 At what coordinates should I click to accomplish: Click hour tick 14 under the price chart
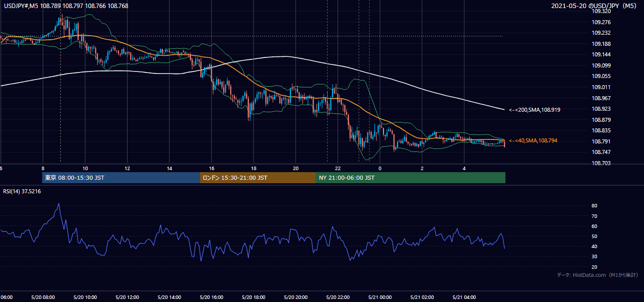(x=169, y=169)
